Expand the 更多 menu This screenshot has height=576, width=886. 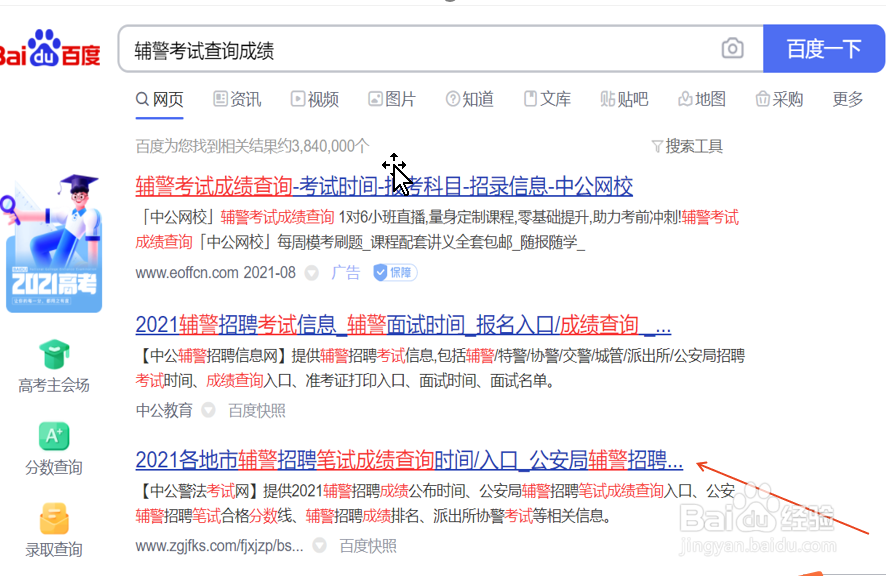(848, 99)
